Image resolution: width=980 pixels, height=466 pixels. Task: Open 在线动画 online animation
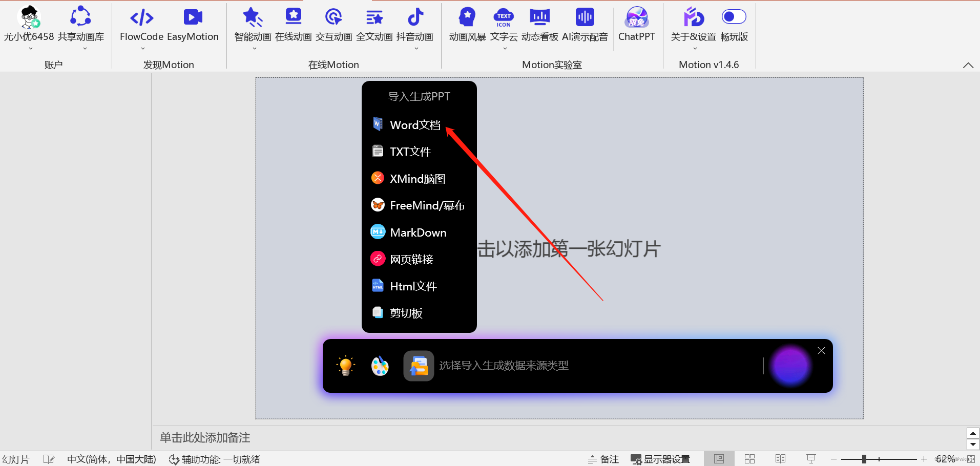click(x=293, y=24)
